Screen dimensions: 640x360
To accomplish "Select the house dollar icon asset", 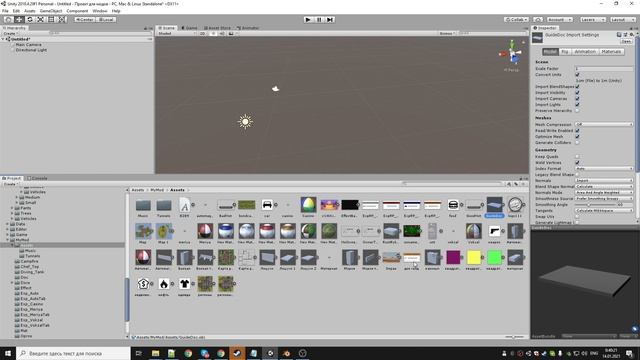I will click(x=143, y=284).
